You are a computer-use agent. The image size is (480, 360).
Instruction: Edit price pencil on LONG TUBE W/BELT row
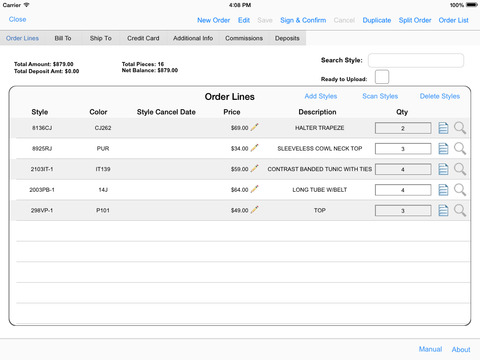point(254,189)
